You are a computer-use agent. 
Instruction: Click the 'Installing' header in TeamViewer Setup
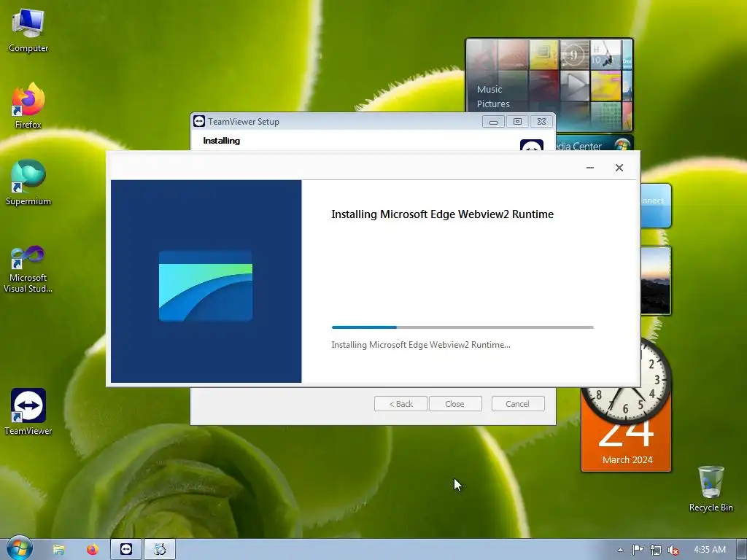click(222, 141)
